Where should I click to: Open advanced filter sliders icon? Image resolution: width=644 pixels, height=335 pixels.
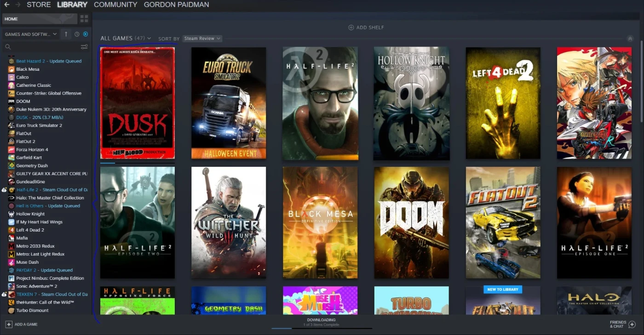pos(84,47)
